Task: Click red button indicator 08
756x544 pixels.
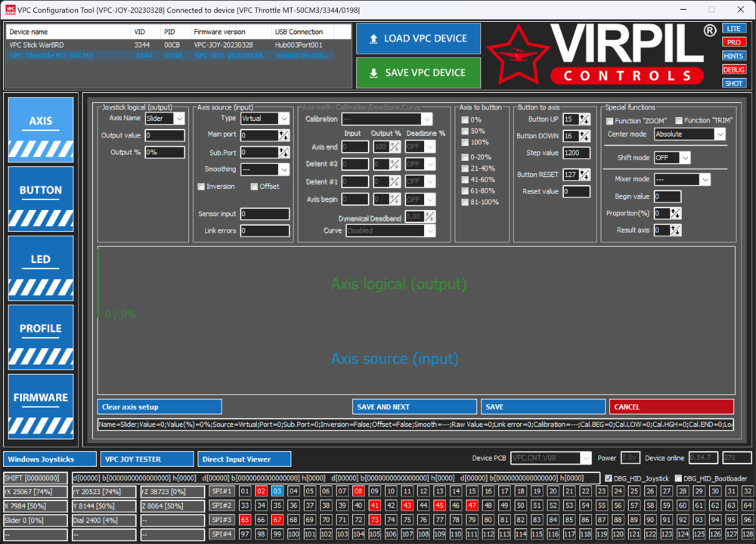Action: [358, 491]
